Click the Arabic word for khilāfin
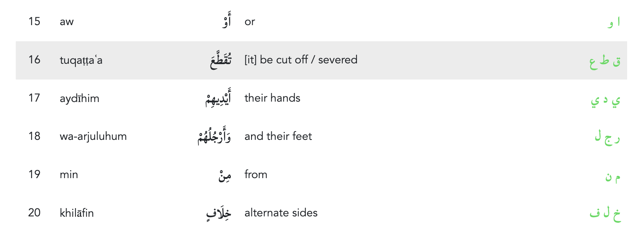The image size is (644, 234). (x=218, y=213)
